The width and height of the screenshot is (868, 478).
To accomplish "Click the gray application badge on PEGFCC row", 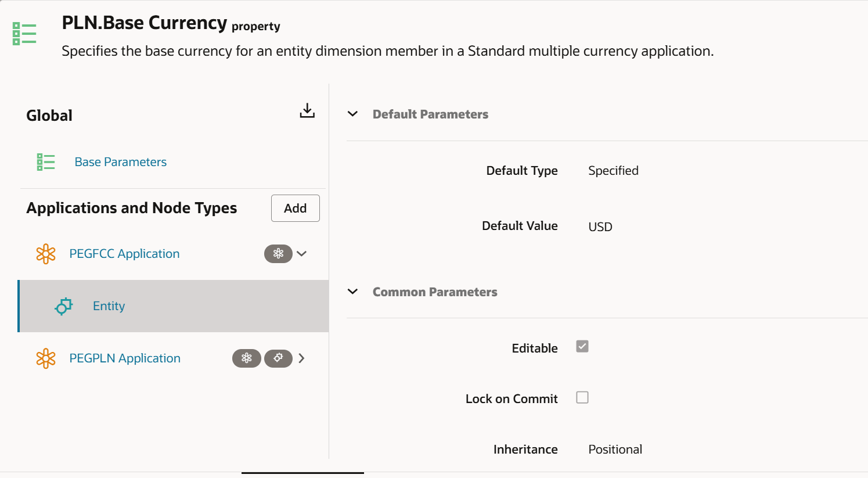I will coord(278,254).
